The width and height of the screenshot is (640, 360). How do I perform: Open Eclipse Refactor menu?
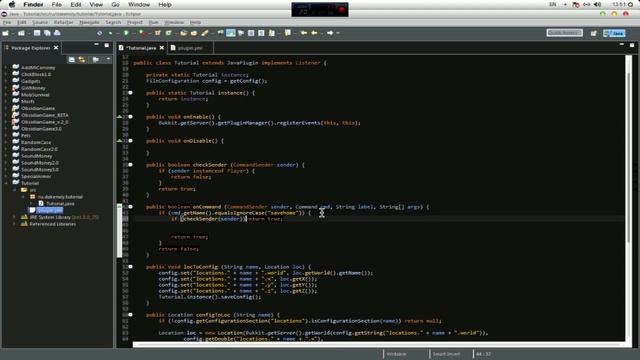point(64,22)
